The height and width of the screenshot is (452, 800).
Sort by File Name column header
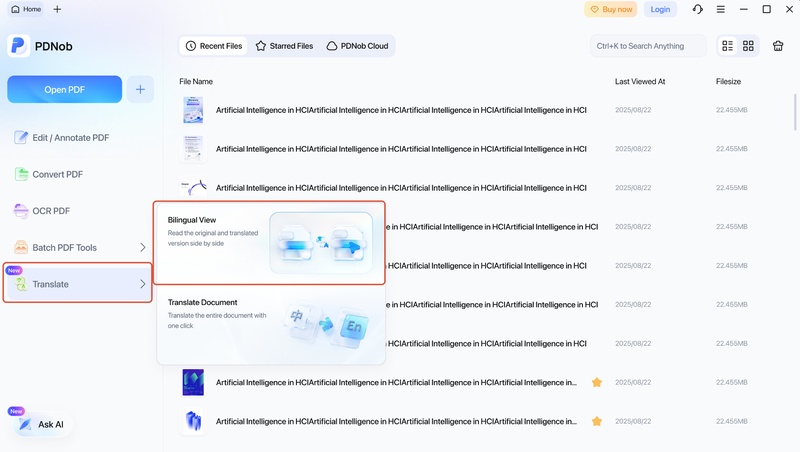click(196, 82)
